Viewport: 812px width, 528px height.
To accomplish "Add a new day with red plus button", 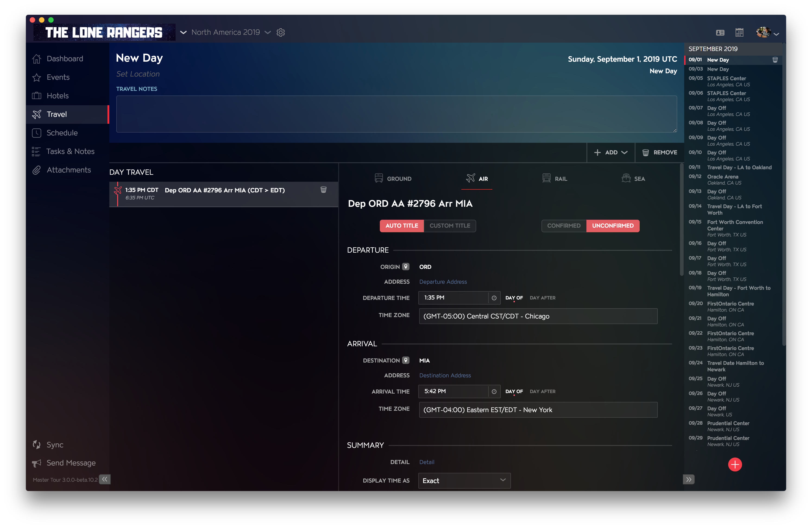I will (735, 464).
